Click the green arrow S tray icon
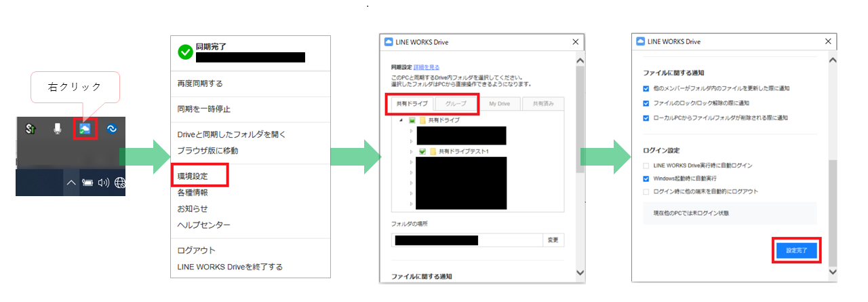868x302 pixels. tap(31, 128)
